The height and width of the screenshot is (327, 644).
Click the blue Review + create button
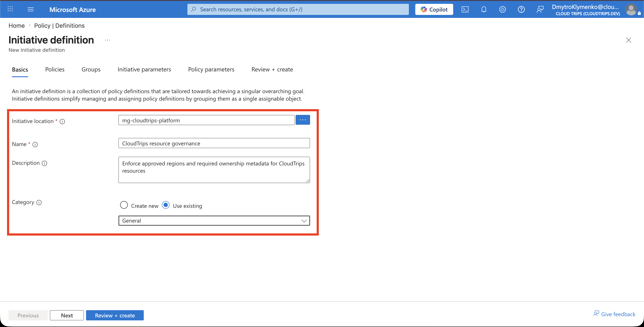point(115,315)
